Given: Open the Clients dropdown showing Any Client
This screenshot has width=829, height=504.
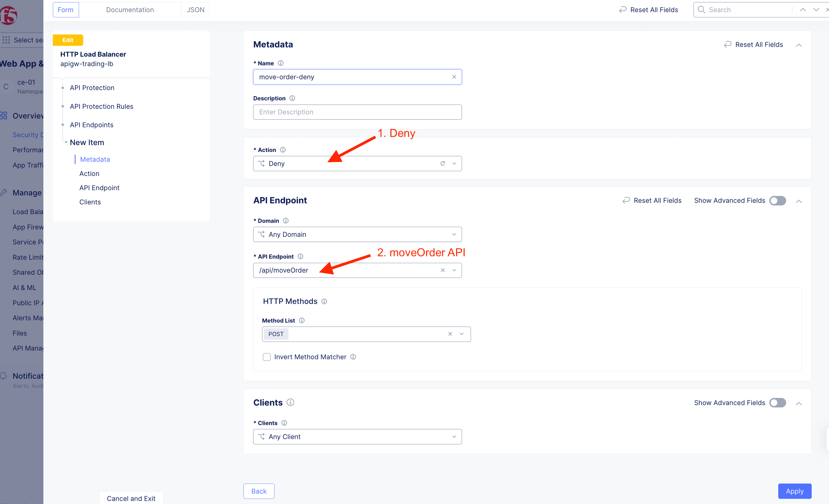Looking at the screenshot, I should click(357, 437).
